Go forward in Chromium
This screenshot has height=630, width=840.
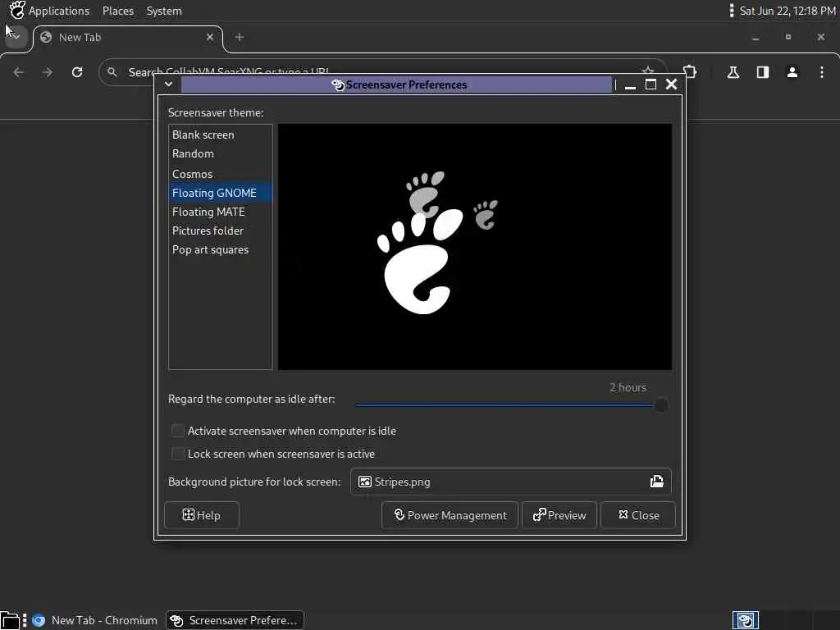click(x=48, y=72)
